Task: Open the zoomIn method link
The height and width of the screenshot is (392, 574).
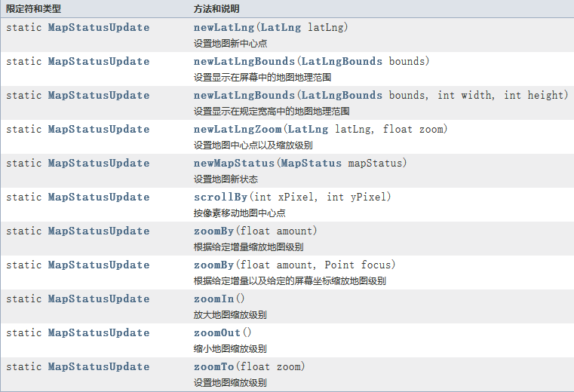Action: tap(213, 299)
